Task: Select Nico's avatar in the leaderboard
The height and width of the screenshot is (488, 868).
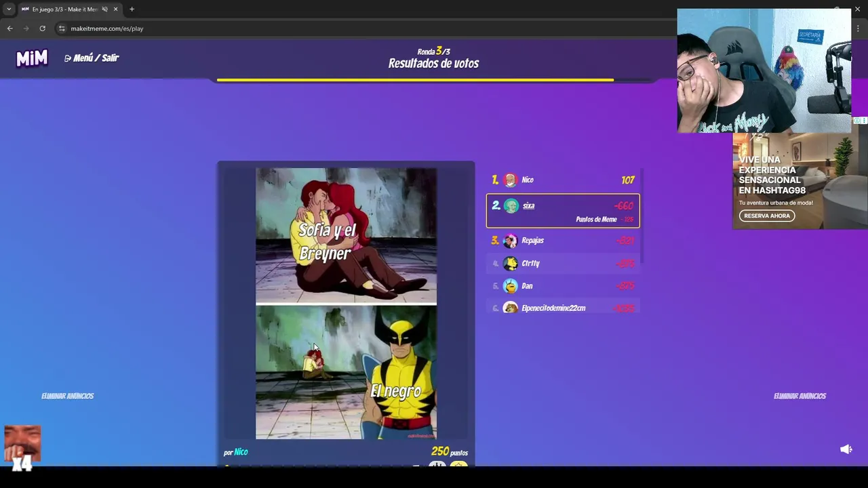Action: (510, 180)
